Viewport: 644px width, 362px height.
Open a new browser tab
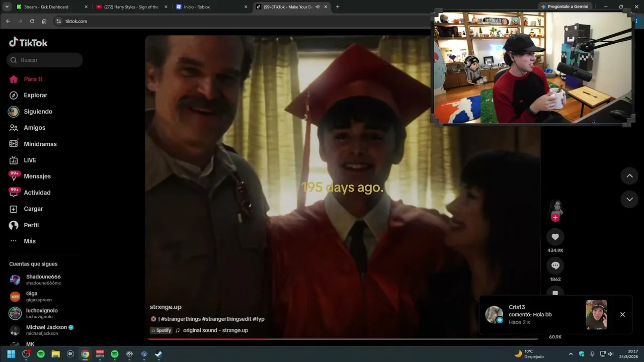(x=338, y=7)
